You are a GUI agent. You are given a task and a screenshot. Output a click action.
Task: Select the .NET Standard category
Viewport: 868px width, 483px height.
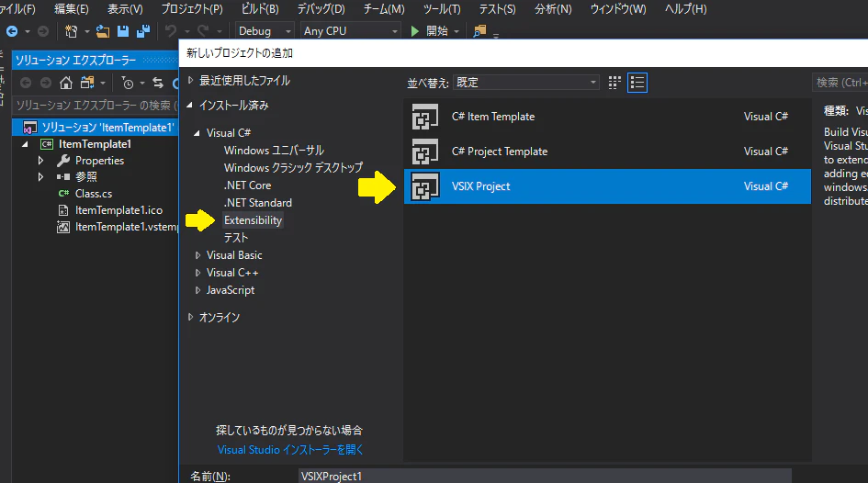coord(257,203)
